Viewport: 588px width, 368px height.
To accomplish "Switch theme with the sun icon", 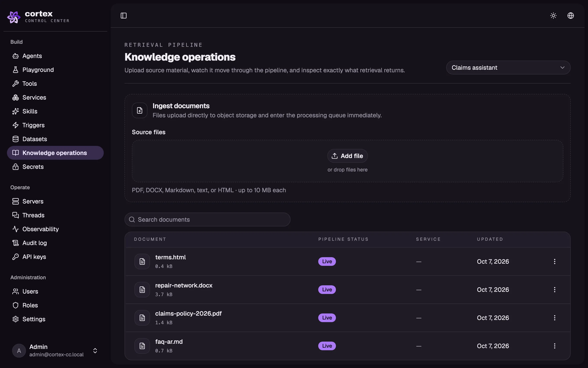I will [x=553, y=16].
